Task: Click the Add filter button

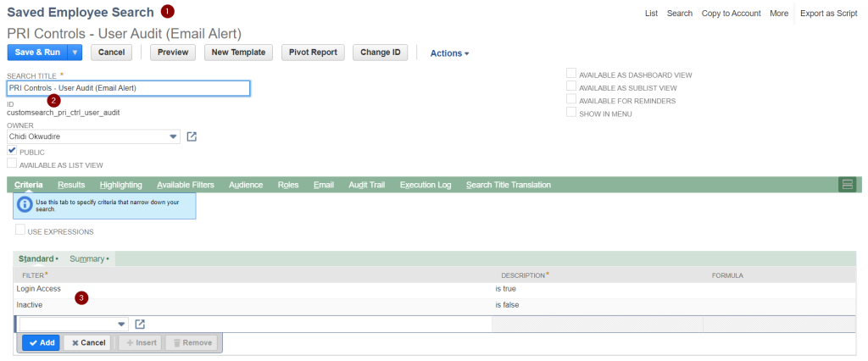Action: pyautogui.click(x=41, y=342)
